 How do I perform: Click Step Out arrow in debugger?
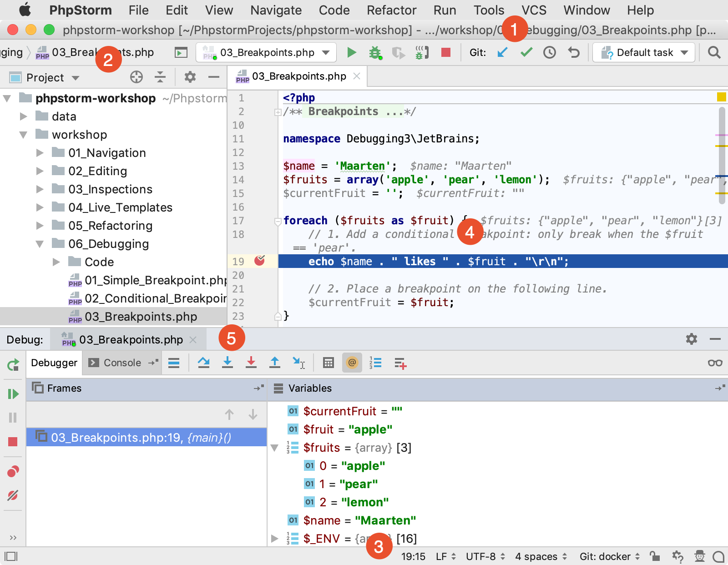click(x=275, y=363)
